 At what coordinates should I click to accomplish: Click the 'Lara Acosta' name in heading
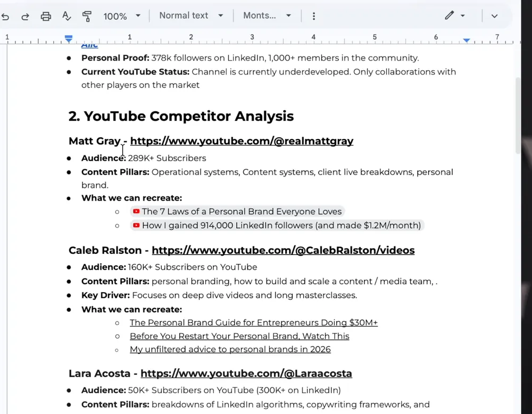point(99,373)
